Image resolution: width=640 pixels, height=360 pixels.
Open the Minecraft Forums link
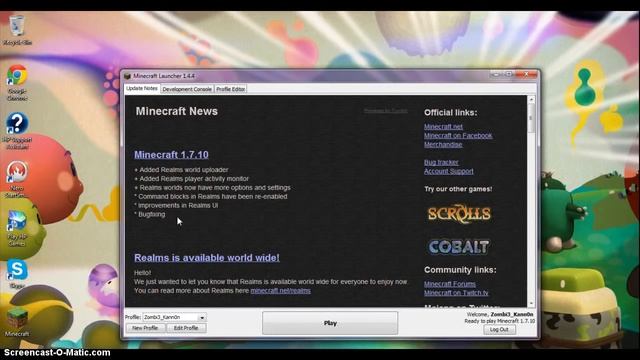(x=449, y=284)
